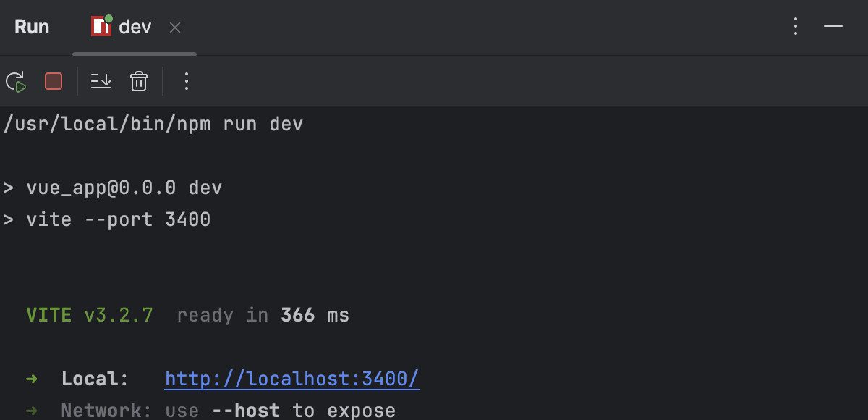Open the console's more actions kebab menu
Screen dimensions: 868x420
click(x=186, y=81)
